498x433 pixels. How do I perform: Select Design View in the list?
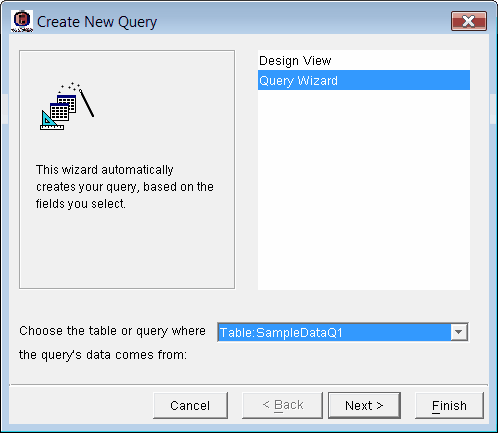(x=364, y=61)
